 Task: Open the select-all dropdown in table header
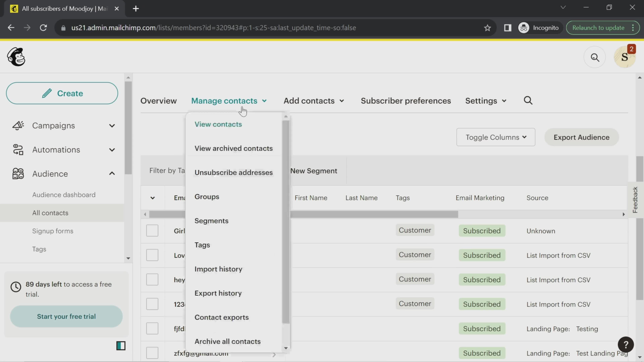(152, 198)
